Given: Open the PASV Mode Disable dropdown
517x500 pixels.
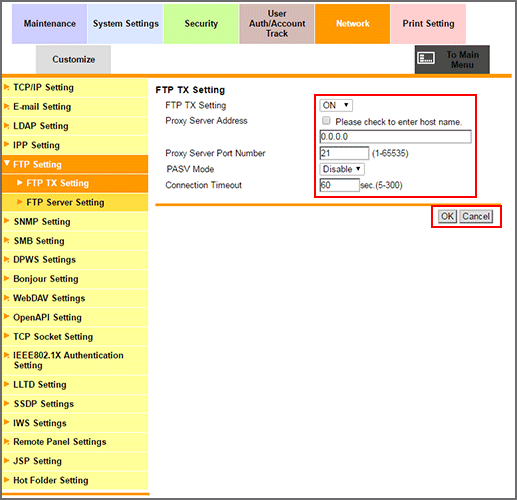Looking at the screenshot, I should tap(342, 169).
